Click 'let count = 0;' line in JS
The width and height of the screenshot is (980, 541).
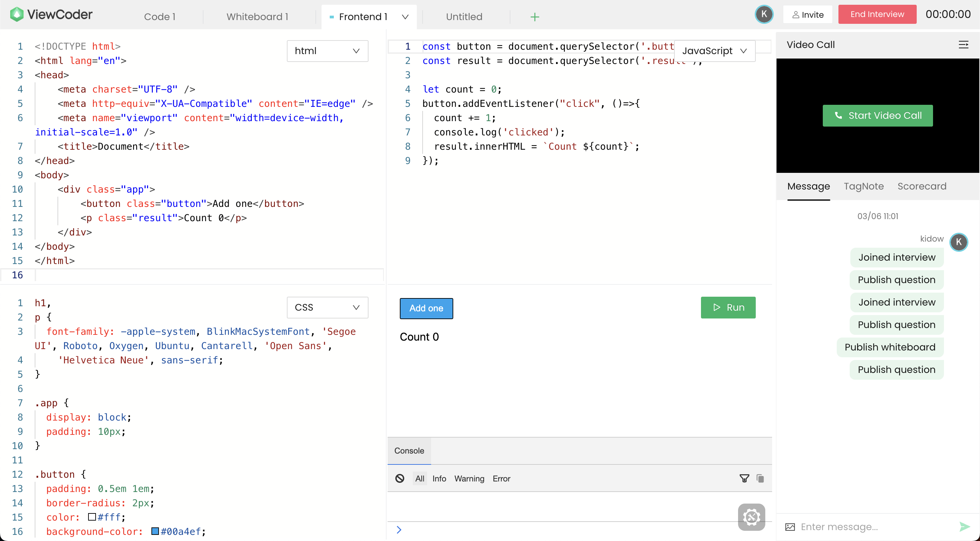tap(462, 89)
